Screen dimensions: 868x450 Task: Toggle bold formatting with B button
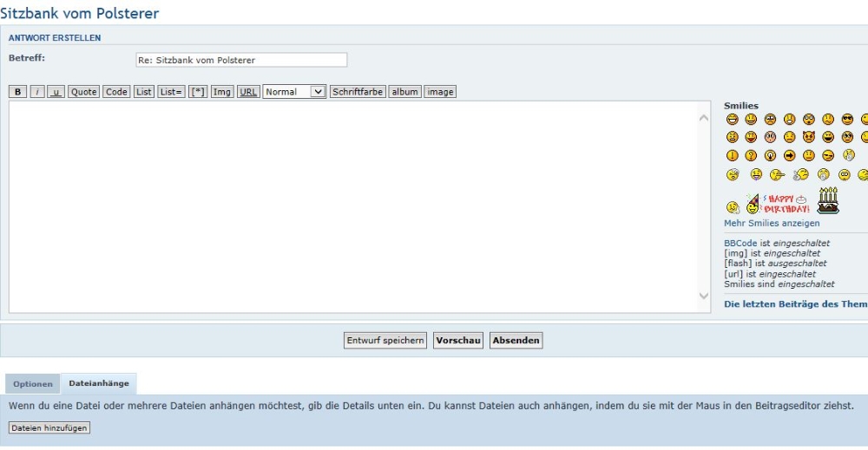[x=18, y=92]
